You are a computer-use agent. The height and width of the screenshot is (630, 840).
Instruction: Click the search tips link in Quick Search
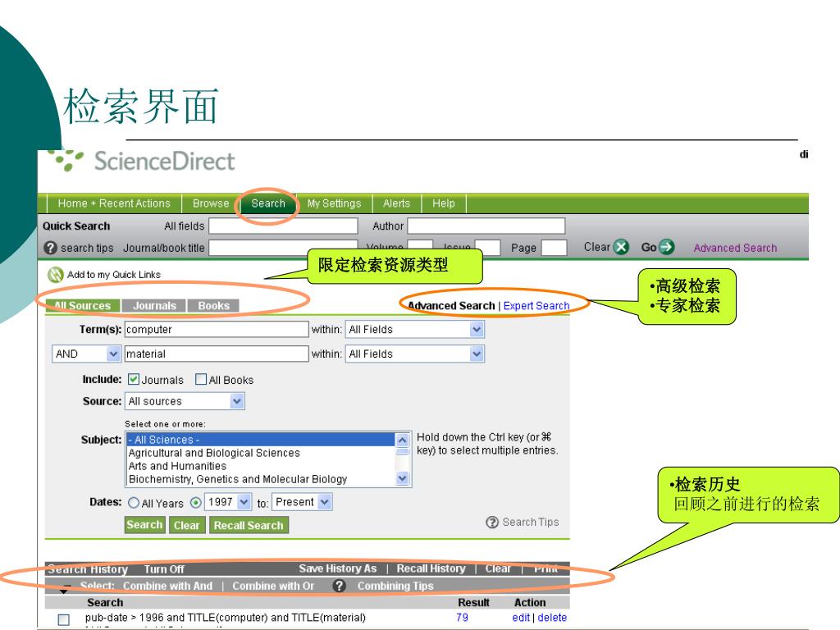87,248
